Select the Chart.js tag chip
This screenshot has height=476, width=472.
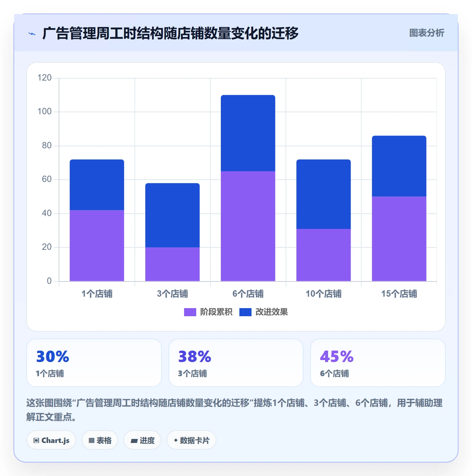[x=51, y=440]
